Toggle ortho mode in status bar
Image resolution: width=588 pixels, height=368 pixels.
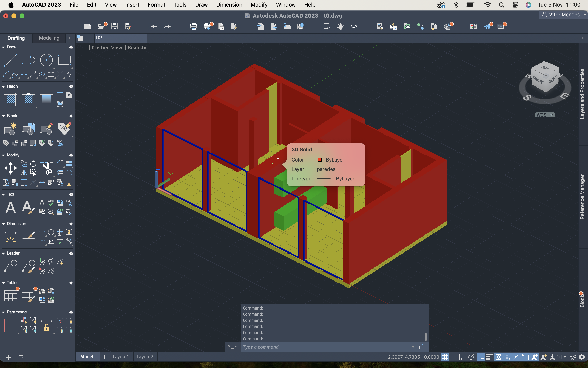(462, 357)
